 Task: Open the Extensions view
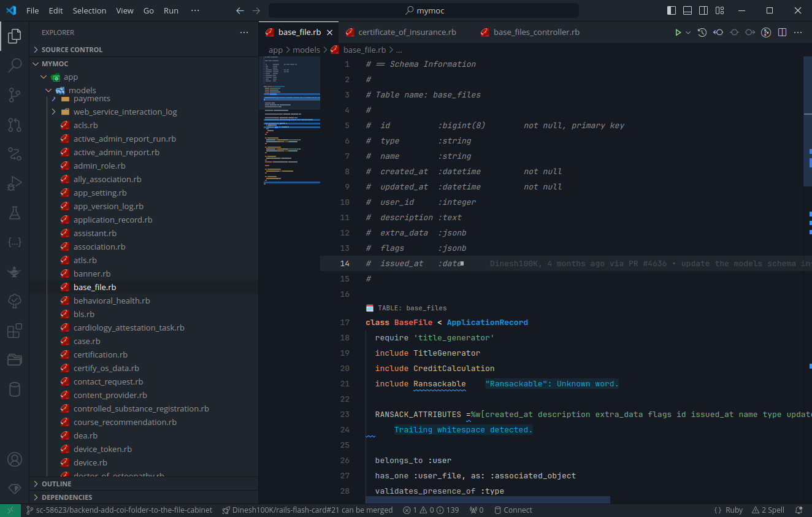click(15, 331)
